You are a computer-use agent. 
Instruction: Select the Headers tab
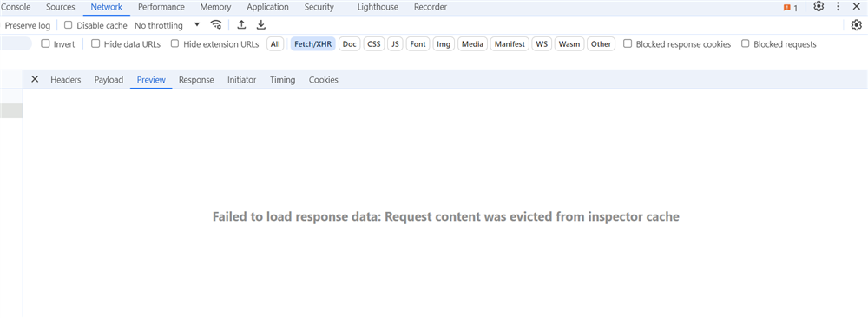pos(66,80)
